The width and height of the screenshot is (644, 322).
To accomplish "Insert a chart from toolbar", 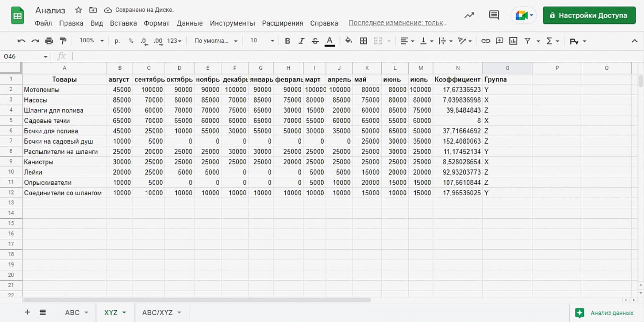I will (x=513, y=41).
